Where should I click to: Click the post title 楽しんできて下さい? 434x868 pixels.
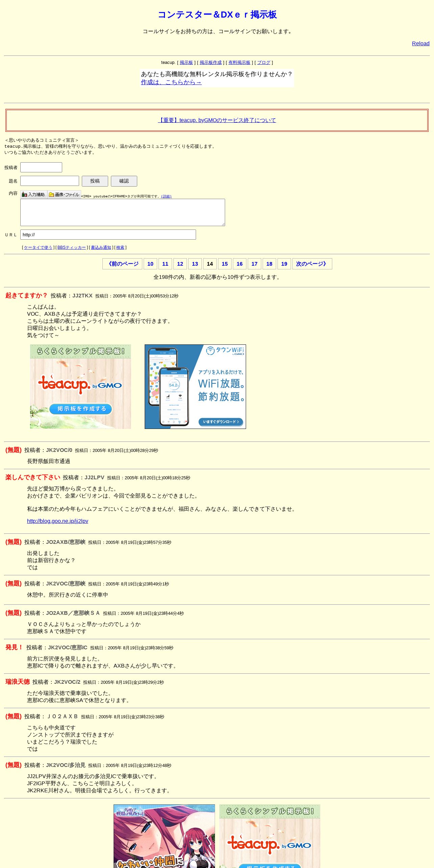click(x=33, y=477)
